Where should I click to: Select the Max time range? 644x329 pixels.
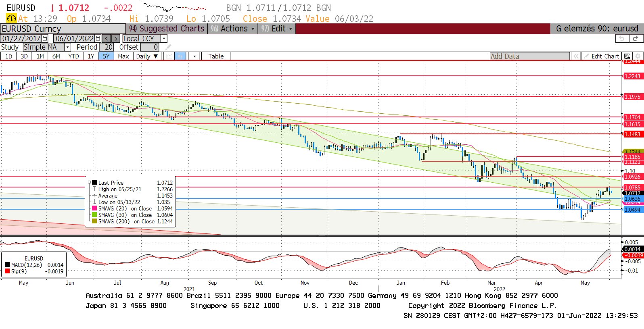pyautogui.click(x=123, y=56)
